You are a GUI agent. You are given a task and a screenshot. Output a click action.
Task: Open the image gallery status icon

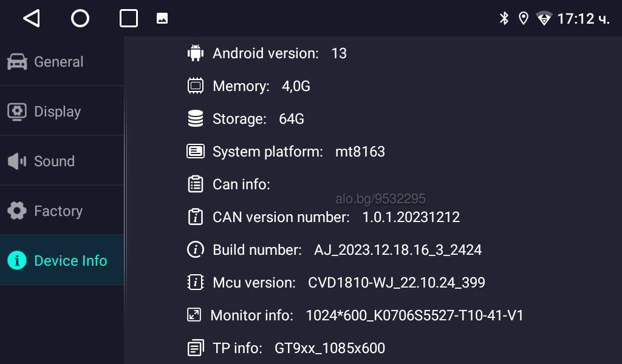coord(162,18)
